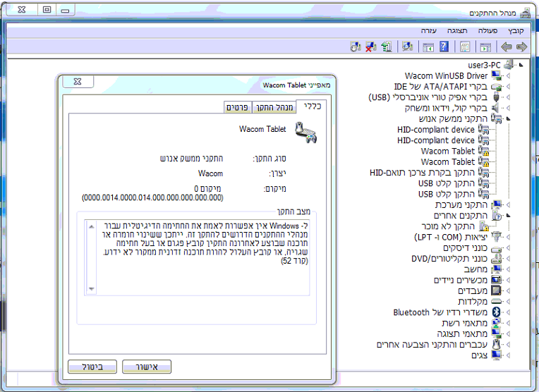
Task: Click the DVD drives category icon
Action: click(x=497, y=258)
